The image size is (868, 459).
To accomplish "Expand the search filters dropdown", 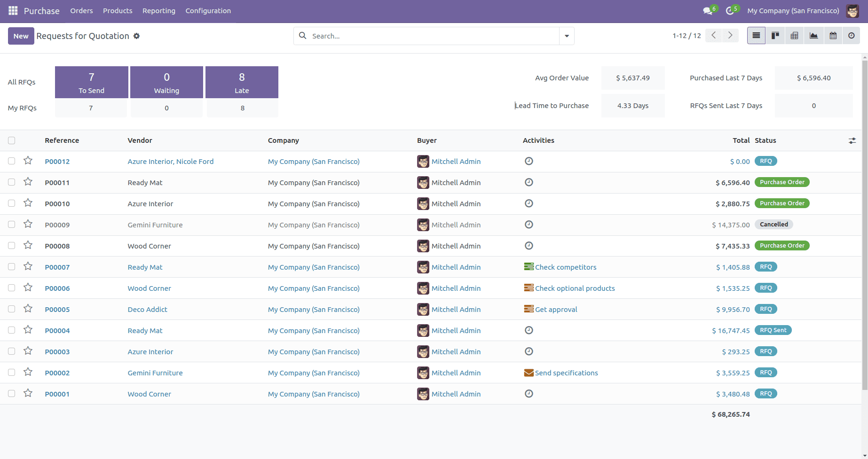I will (567, 36).
